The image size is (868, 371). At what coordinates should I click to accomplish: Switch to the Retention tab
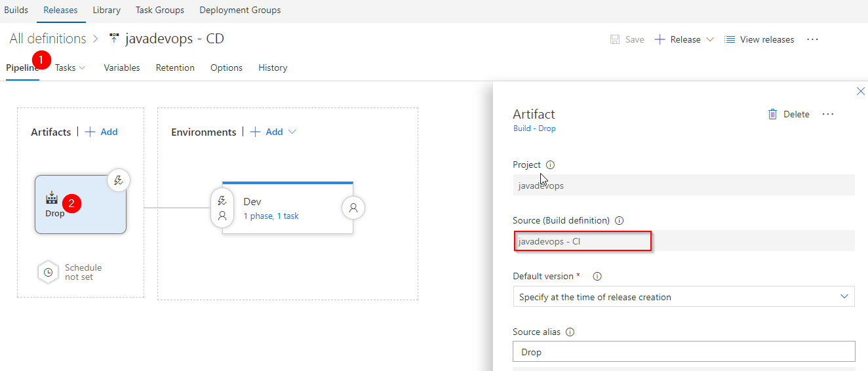175,68
